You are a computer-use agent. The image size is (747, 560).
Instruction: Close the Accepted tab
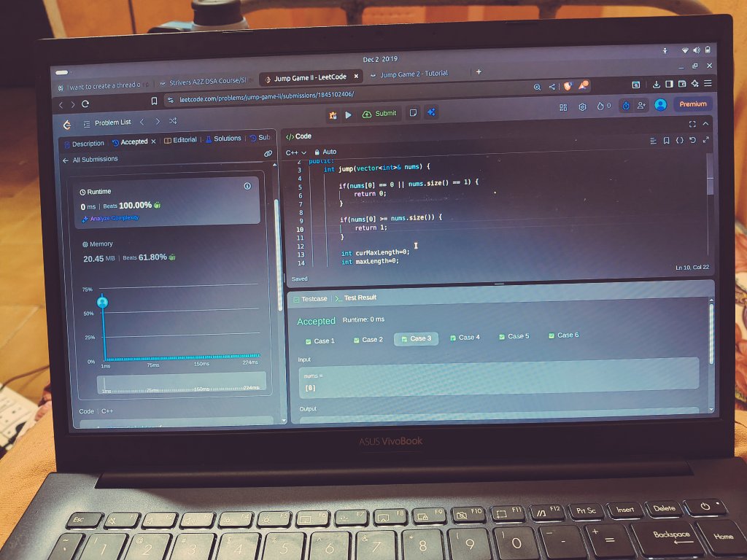[x=153, y=141]
